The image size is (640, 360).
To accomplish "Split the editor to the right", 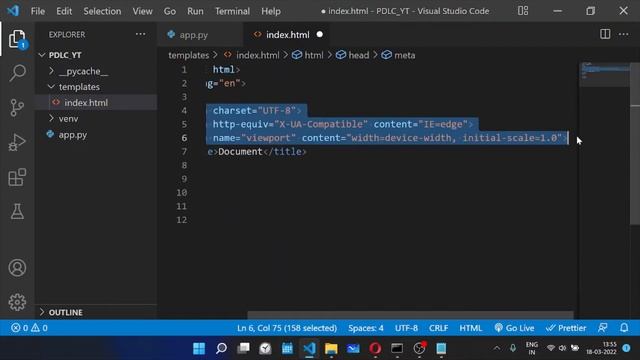I will click(605, 34).
